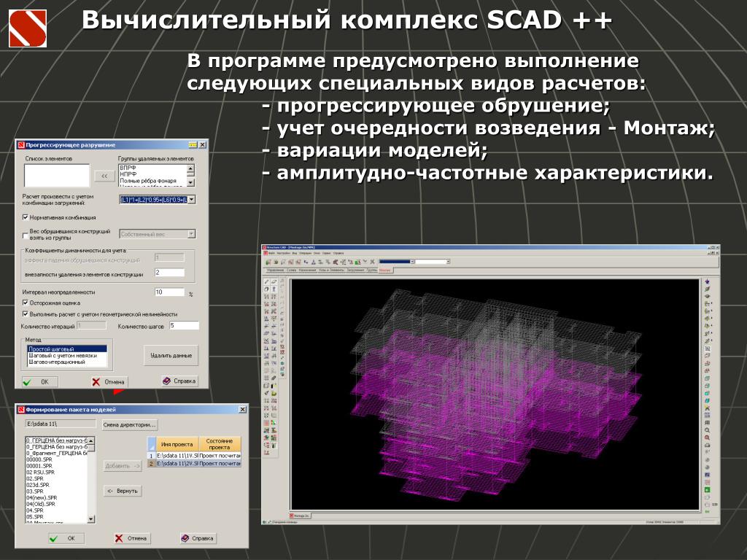Select file 04(new).SPR in the list
The width and height of the screenshot is (747, 560).
(57, 497)
